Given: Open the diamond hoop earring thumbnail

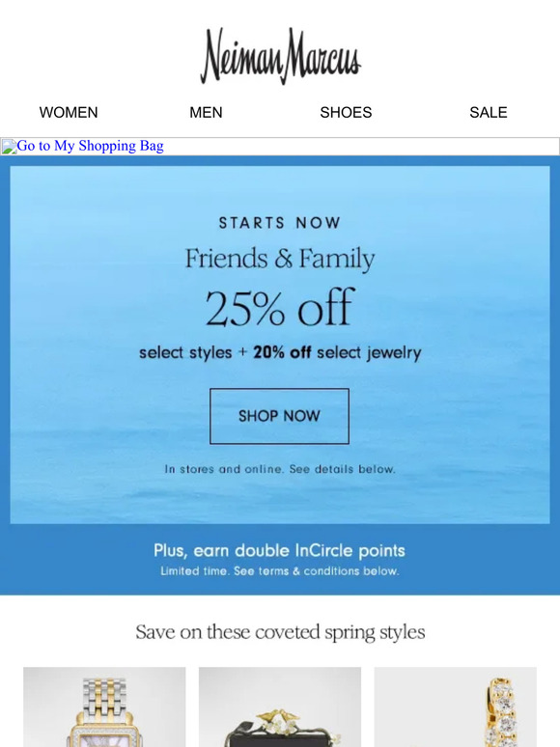Looking at the screenshot, I should pos(455,707).
